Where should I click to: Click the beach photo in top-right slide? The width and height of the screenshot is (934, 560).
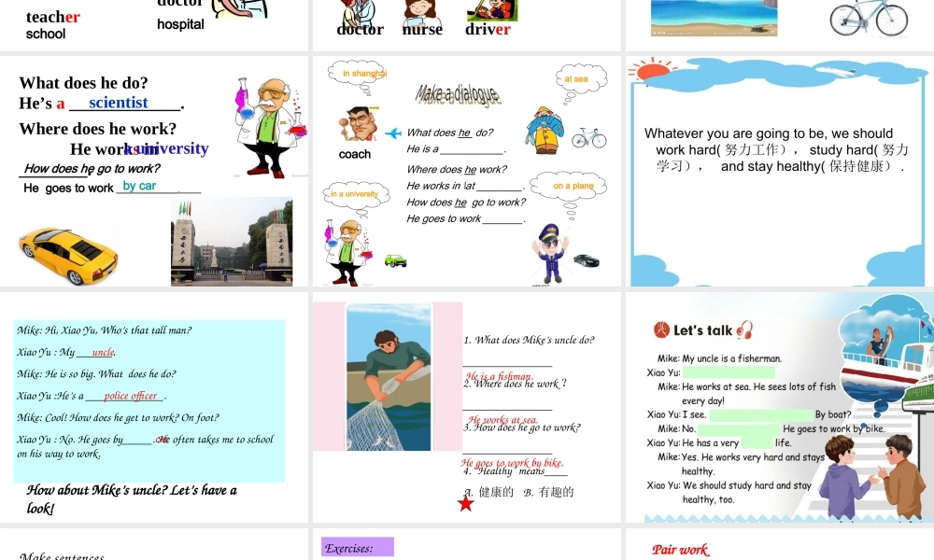pyautogui.click(x=715, y=18)
